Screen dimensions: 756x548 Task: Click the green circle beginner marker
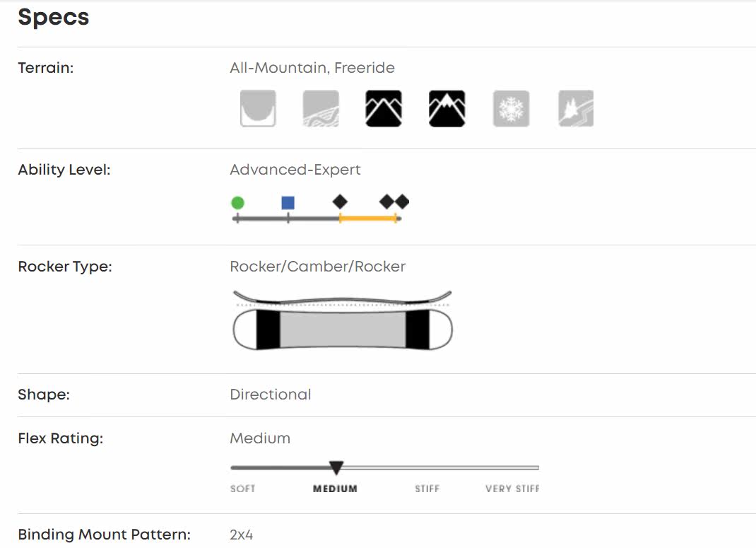pyautogui.click(x=237, y=203)
